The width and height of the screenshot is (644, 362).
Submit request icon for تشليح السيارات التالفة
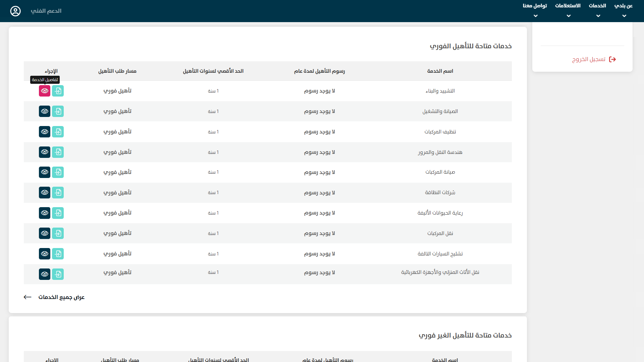point(58,254)
